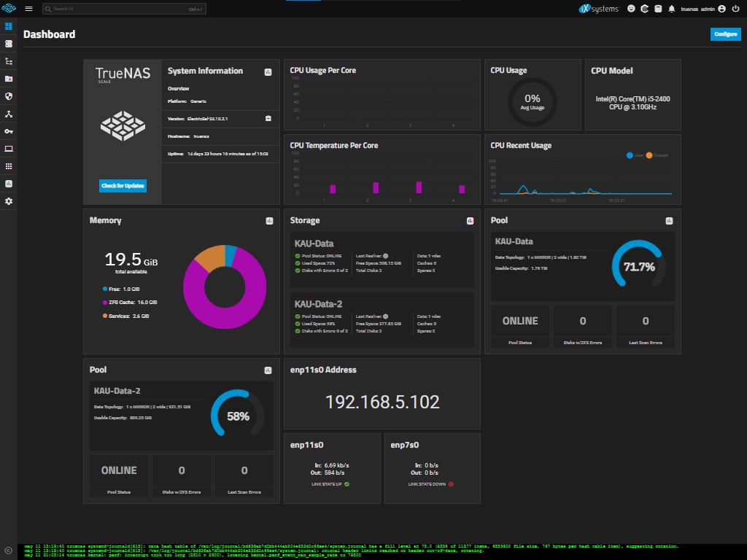Copy the ElectricEel version to clipboard
The image size is (747, 560).
tap(268, 118)
